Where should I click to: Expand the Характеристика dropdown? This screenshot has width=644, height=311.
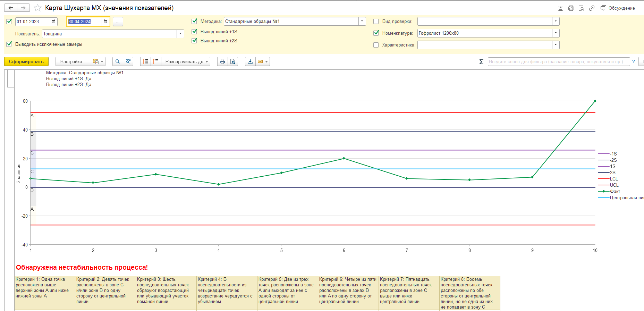coord(556,45)
